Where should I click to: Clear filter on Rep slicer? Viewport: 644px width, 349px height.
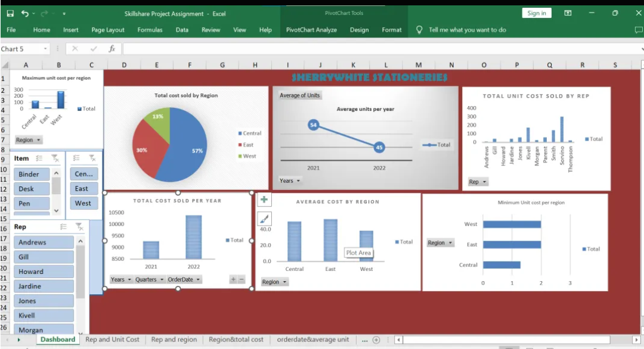pos(79,226)
